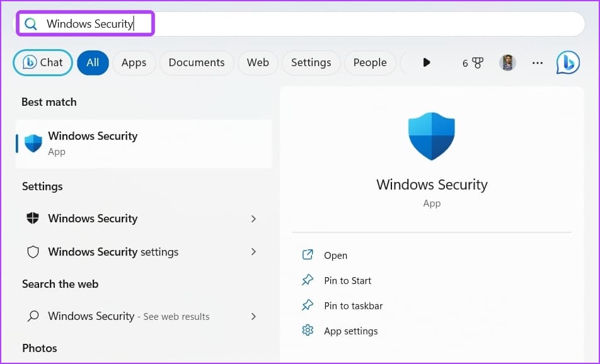Click App settings

click(x=351, y=331)
